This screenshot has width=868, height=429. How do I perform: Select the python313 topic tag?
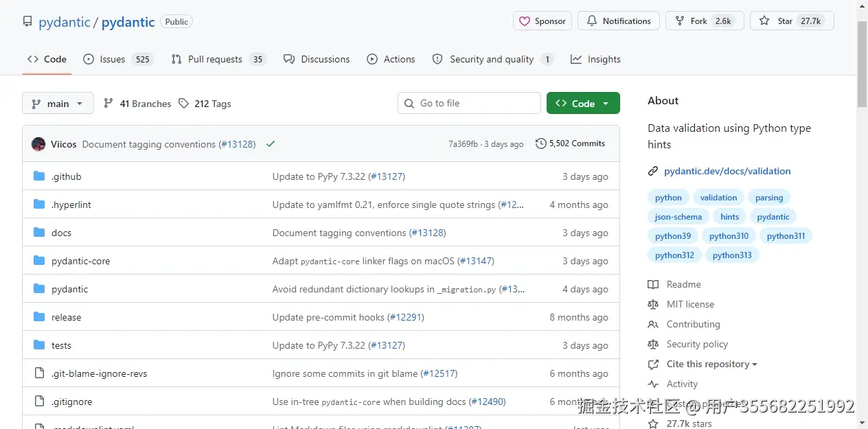[732, 255]
